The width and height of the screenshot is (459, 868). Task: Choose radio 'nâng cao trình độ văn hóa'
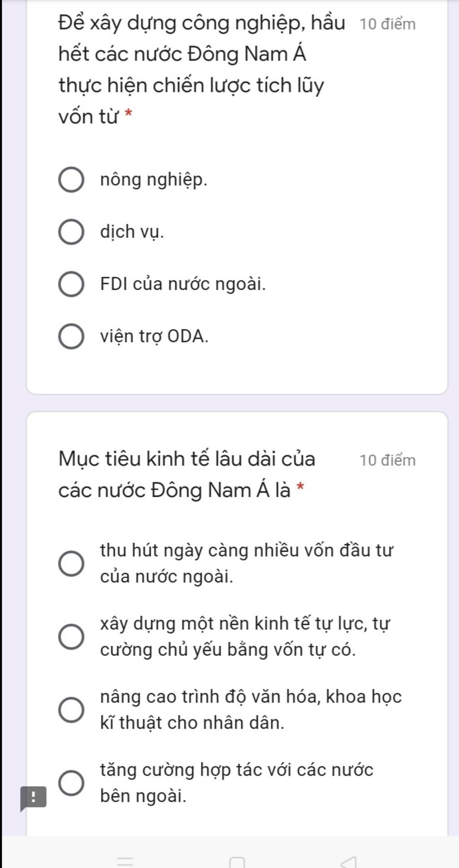71,710
